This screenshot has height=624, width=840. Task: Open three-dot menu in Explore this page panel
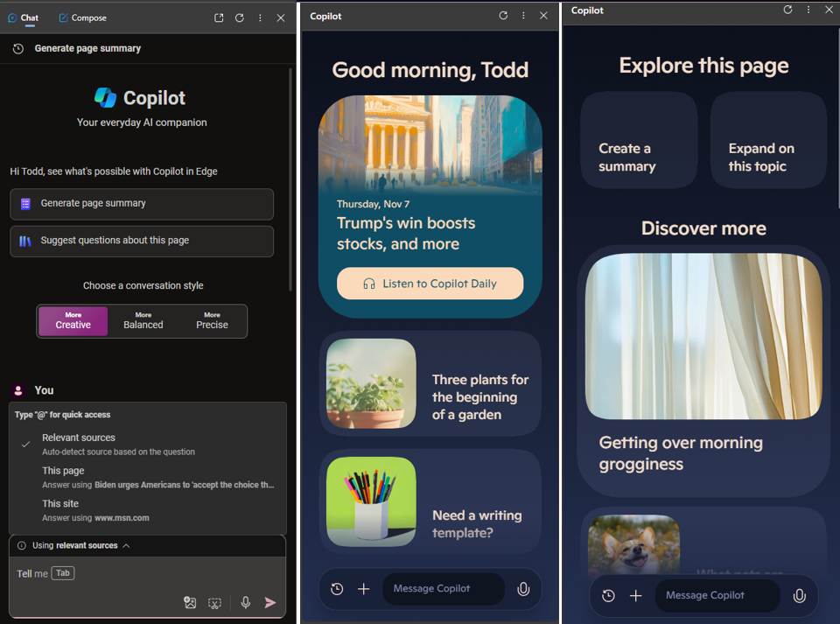click(x=808, y=10)
